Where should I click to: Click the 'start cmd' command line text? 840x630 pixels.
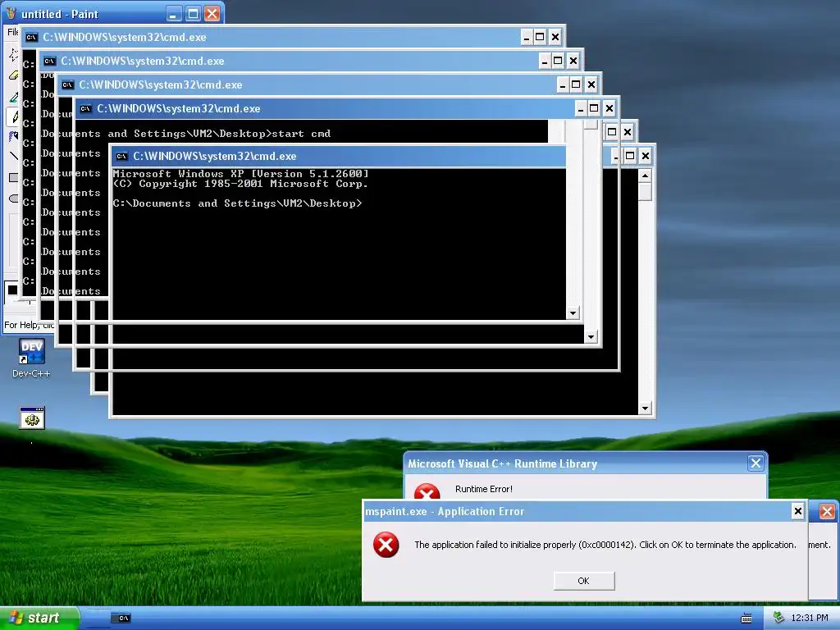[x=301, y=134]
